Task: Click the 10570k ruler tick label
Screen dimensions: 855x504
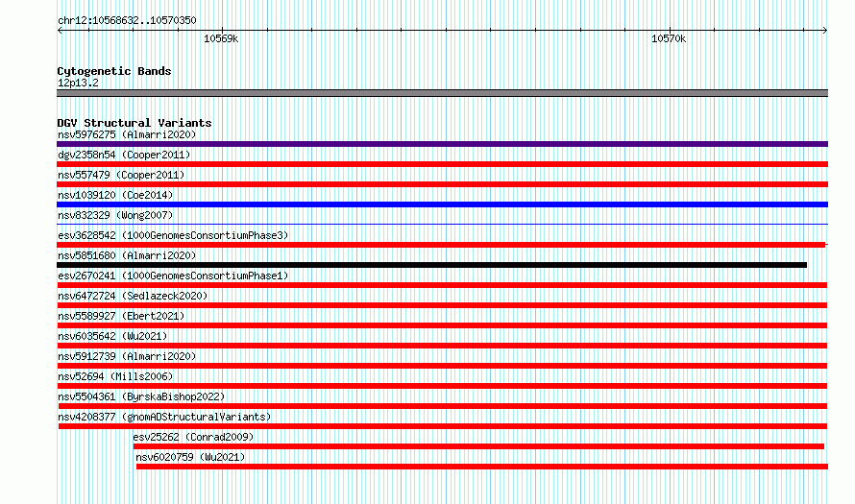Action: 669,38
